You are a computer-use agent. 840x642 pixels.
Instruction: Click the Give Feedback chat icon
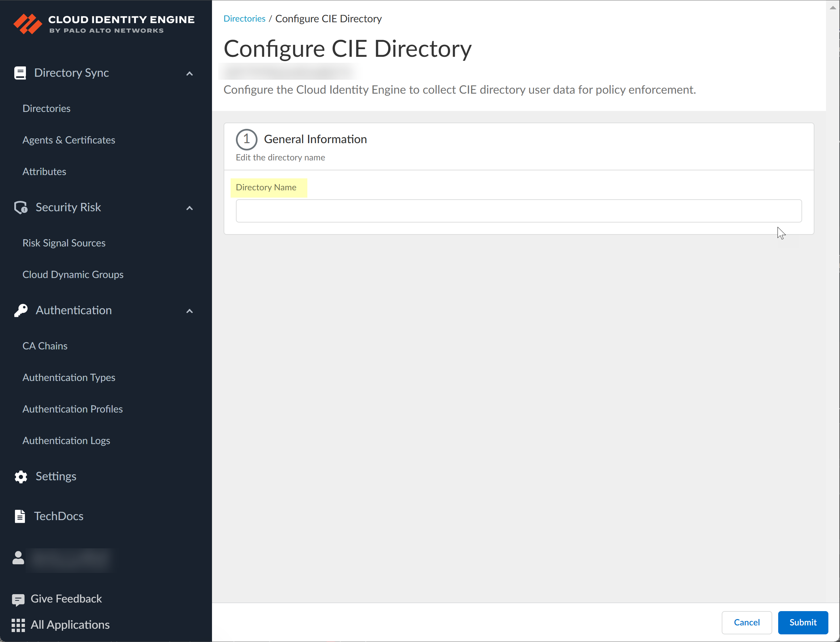pyautogui.click(x=18, y=599)
